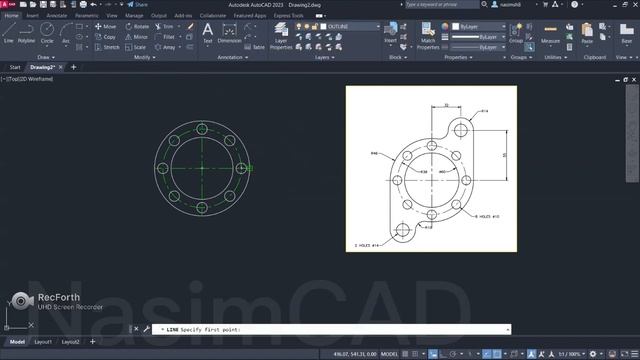Viewport: 640px width, 360px height.
Task: Activate Match Properties
Action: (428, 36)
